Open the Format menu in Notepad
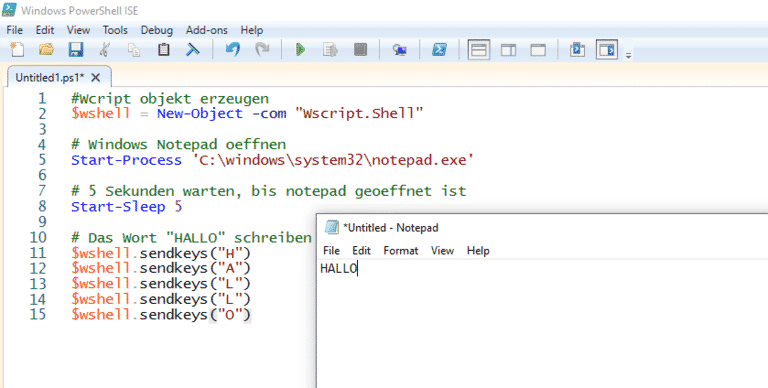The height and width of the screenshot is (388, 768). coord(401,250)
